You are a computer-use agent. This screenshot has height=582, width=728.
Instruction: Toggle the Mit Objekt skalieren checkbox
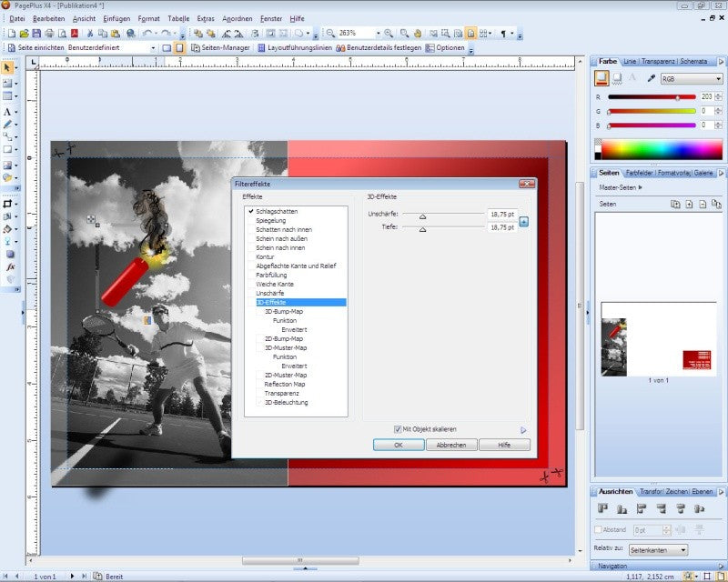click(x=398, y=429)
